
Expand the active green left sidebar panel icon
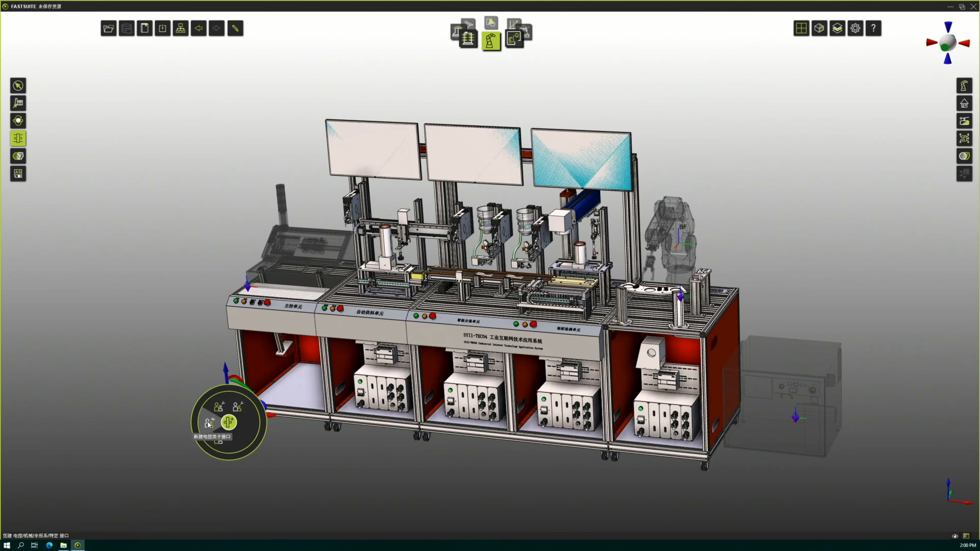(x=18, y=138)
